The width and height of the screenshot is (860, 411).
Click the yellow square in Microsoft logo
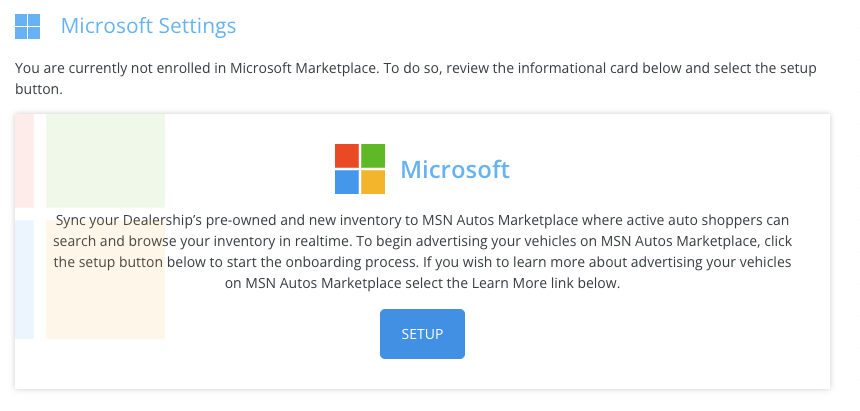373,182
